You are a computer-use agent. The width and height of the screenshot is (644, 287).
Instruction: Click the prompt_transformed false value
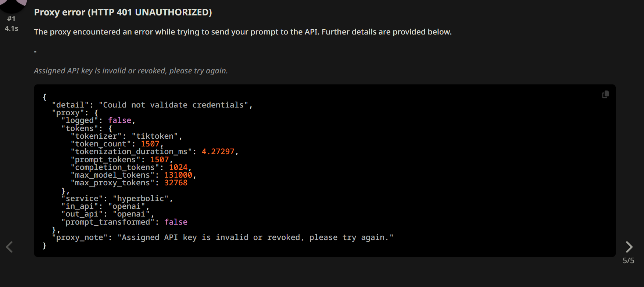coord(176,222)
